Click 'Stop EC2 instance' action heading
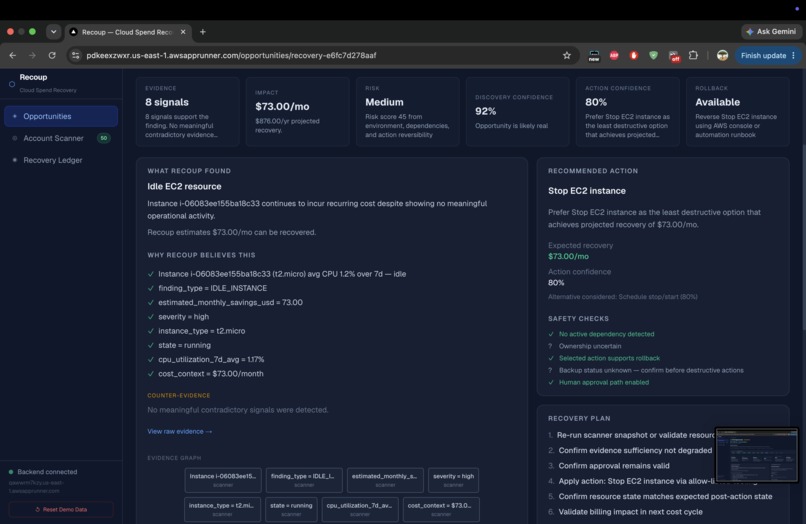The width and height of the screenshot is (806, 524). pos(587,191)
